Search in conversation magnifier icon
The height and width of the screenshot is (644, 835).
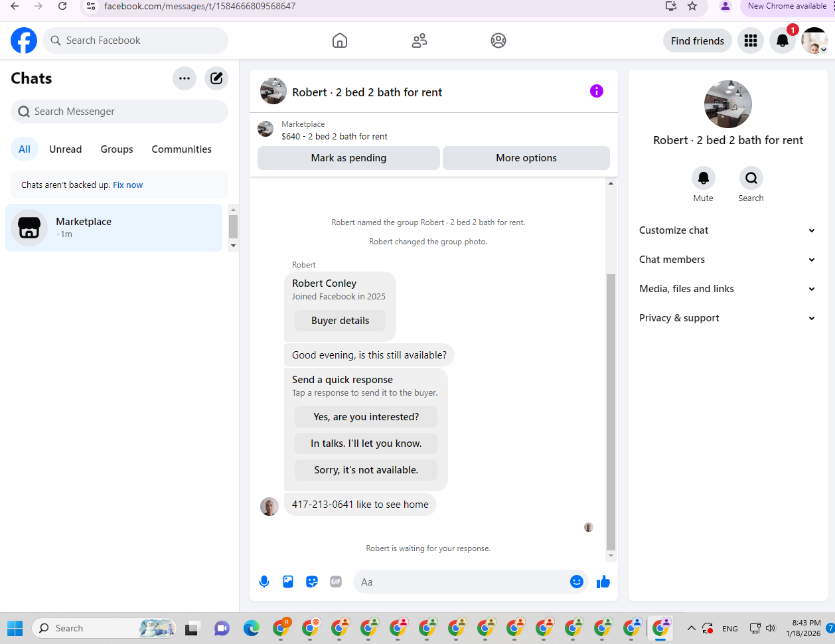click(751, 178)
